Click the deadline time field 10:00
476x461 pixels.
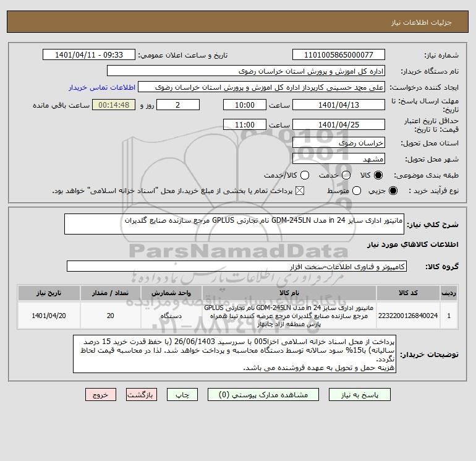(x=245, y=105)
